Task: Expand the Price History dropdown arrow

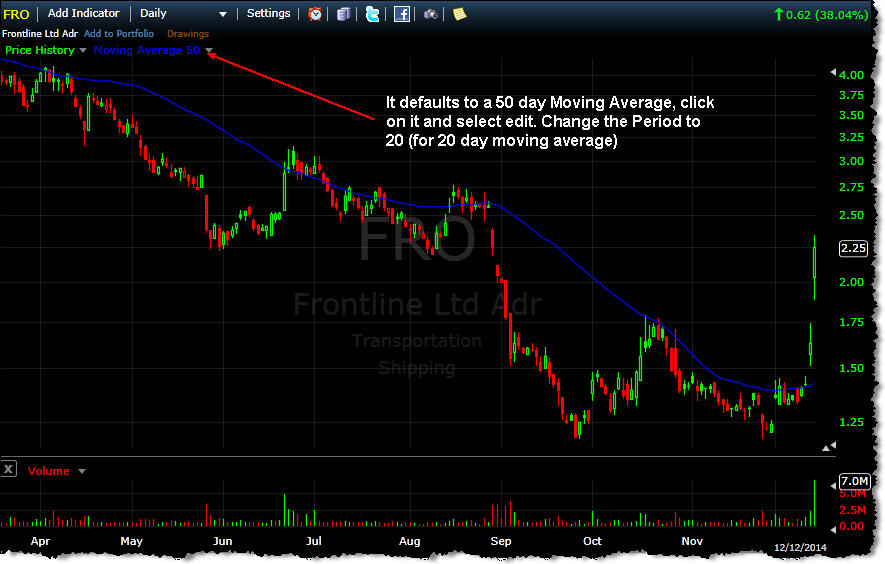Action: pyautogui.click(x=83, y=50)
